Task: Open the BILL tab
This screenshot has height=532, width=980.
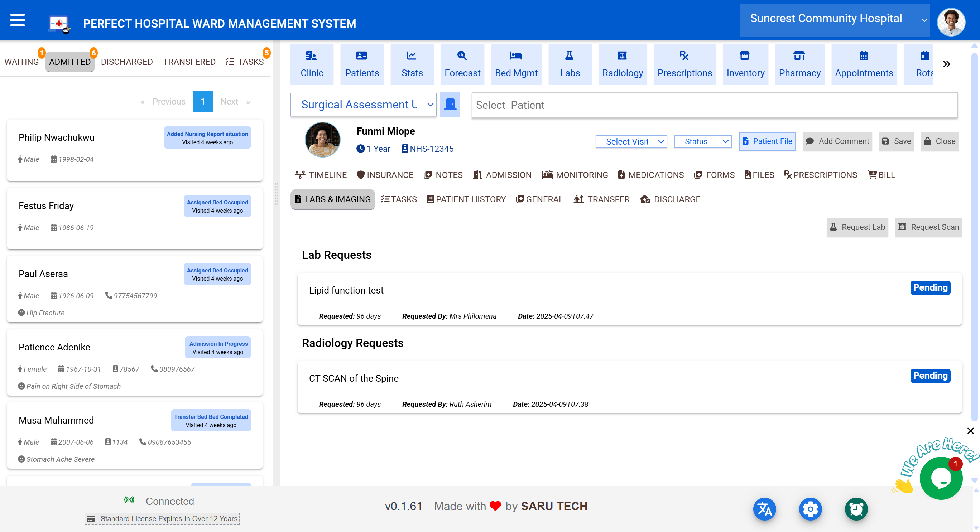Action: tap(881, 175)
